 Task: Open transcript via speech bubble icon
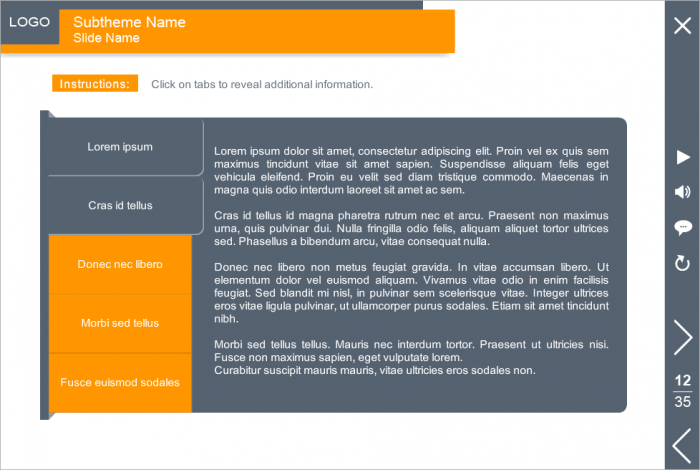coord(683,228)
